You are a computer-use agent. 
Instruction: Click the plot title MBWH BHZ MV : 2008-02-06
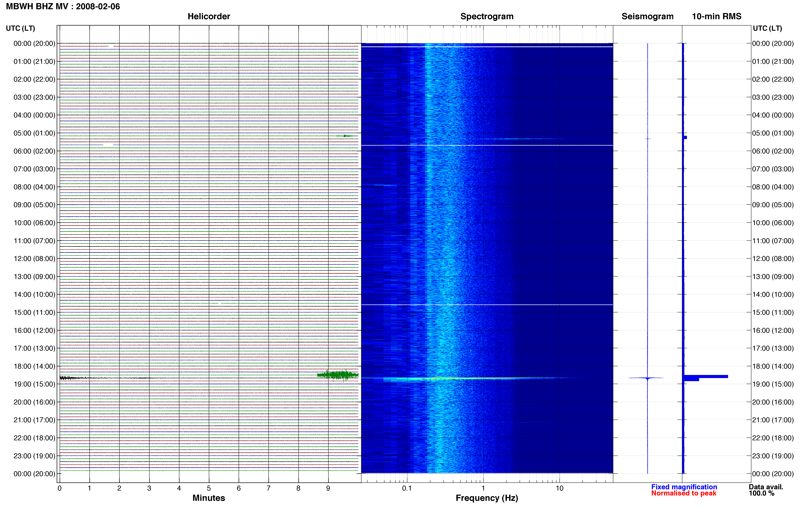coord(63,6)
